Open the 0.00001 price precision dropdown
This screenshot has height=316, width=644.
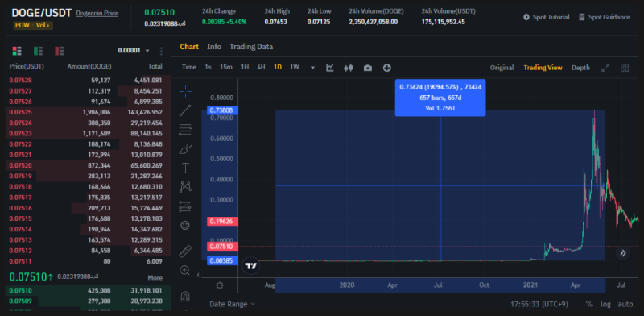point(134,51)
